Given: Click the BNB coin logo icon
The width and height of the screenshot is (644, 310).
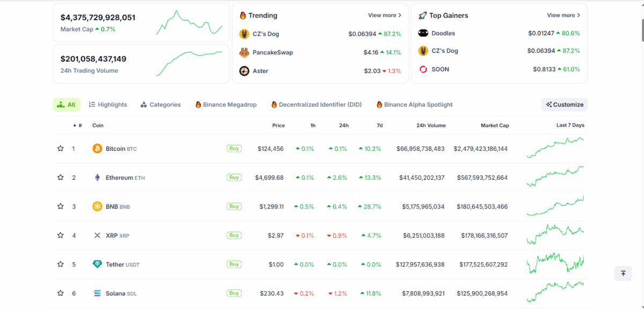Looking at the screenshot, I should coord(97,206).
